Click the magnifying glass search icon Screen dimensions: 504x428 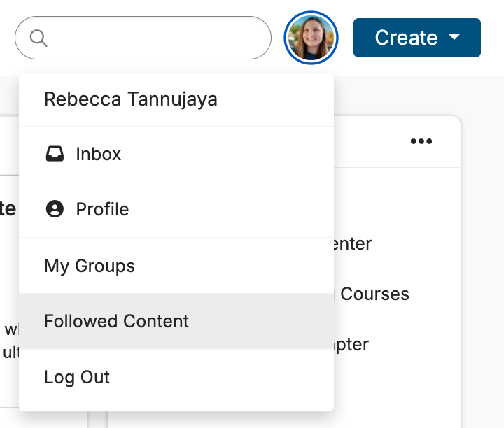(x=39, y=38)
